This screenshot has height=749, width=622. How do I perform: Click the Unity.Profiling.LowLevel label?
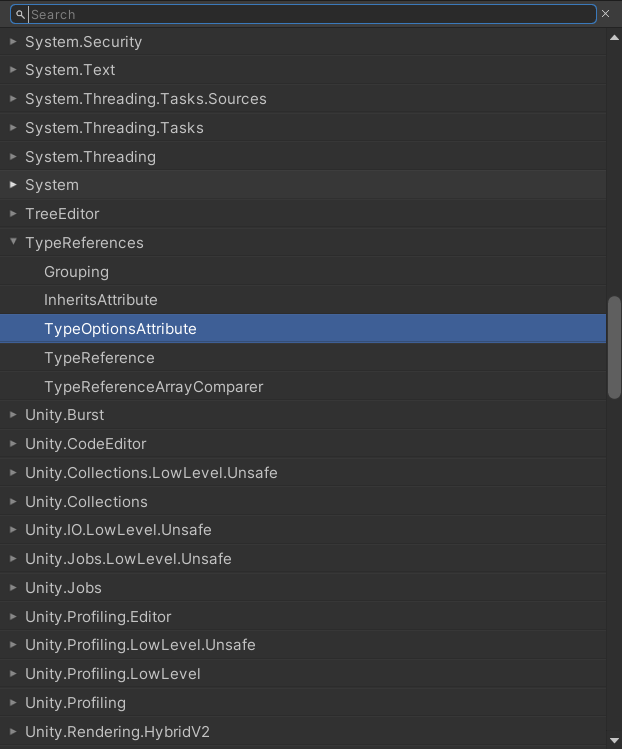point(113,674)
